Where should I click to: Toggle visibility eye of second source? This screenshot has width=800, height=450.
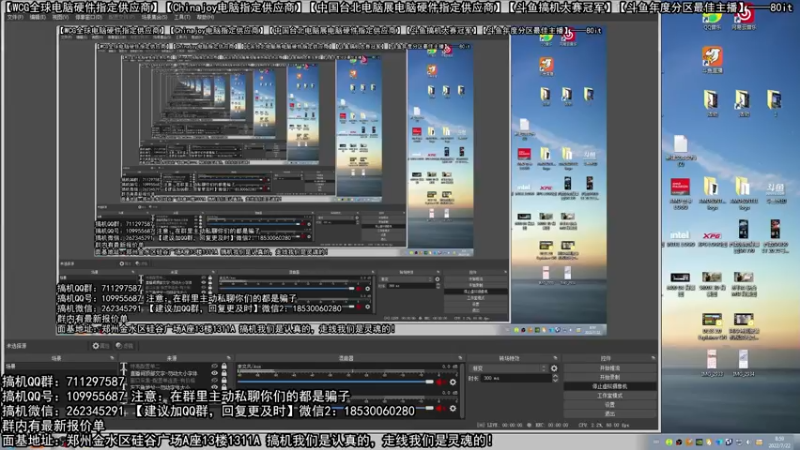point(214,373)
